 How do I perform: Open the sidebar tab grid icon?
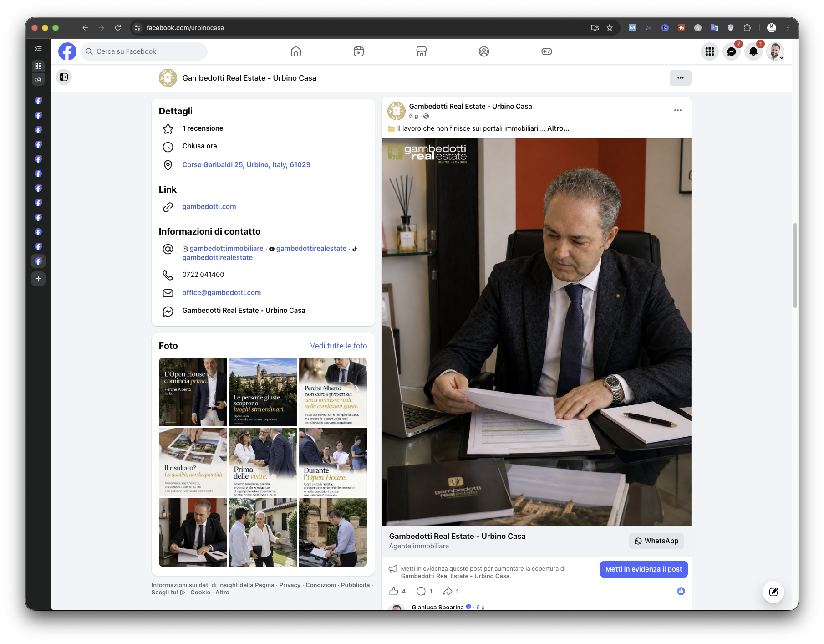[38, 66]
